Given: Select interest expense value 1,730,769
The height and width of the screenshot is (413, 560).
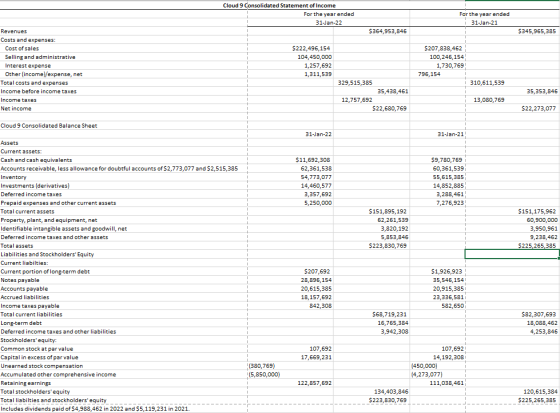Looking at the screenshot, I should point(449,65).
